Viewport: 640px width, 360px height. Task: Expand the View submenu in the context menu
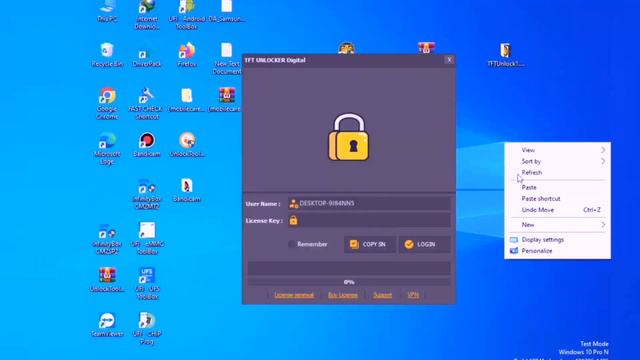pos(558,150)
